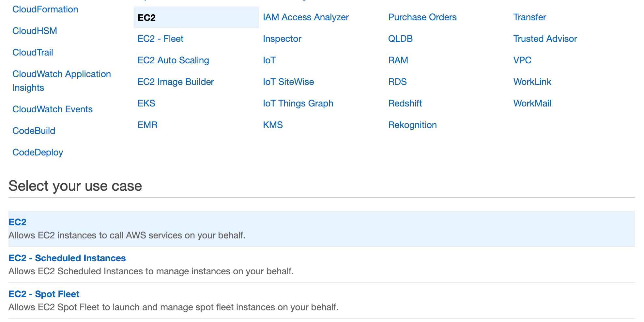Choose EC2 - Fleet in the service list
This screenshot has width=644, height=322.
[161, 39]
